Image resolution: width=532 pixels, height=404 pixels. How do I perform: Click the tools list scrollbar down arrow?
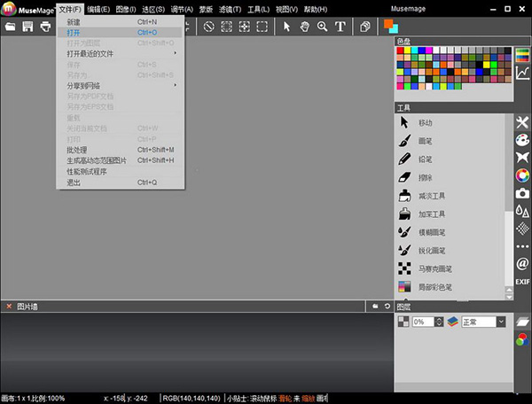coord(509,297)
